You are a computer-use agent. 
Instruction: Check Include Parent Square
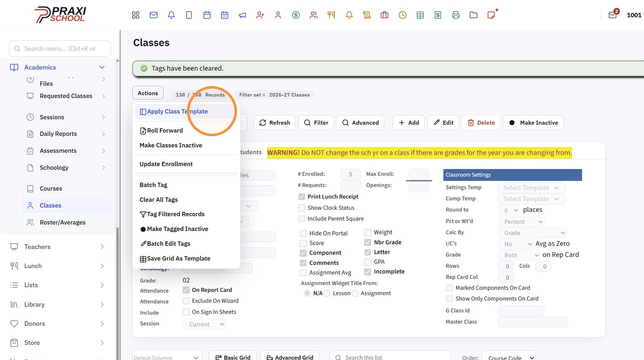tap(302, 219)
